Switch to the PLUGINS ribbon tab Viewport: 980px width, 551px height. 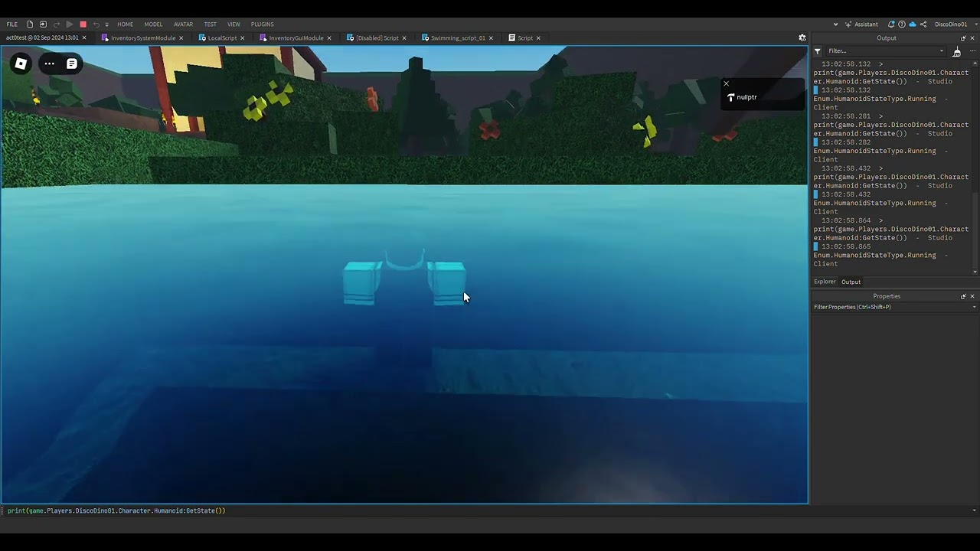pyautogui.click(x=262, y=24)
